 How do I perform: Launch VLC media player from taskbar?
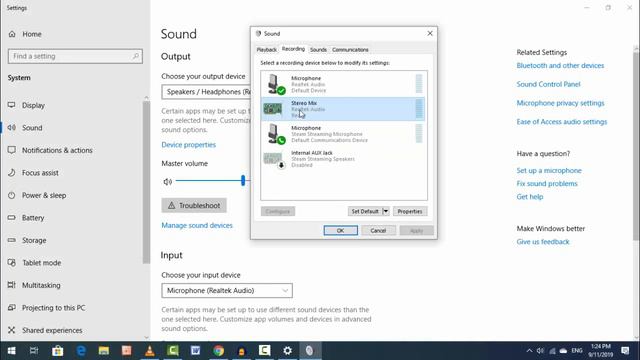point(150,351)
